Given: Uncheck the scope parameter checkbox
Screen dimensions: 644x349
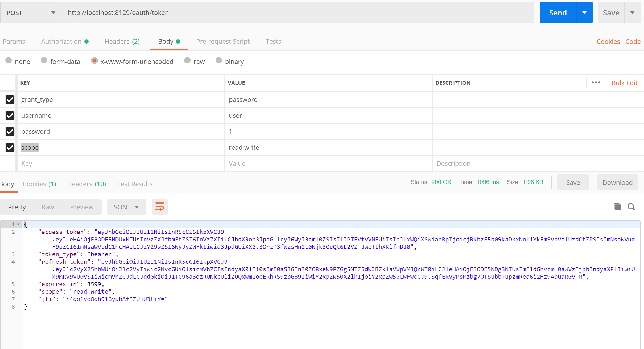Looking at the screenshot, I should pyautogui.click(x=10, y=148).
